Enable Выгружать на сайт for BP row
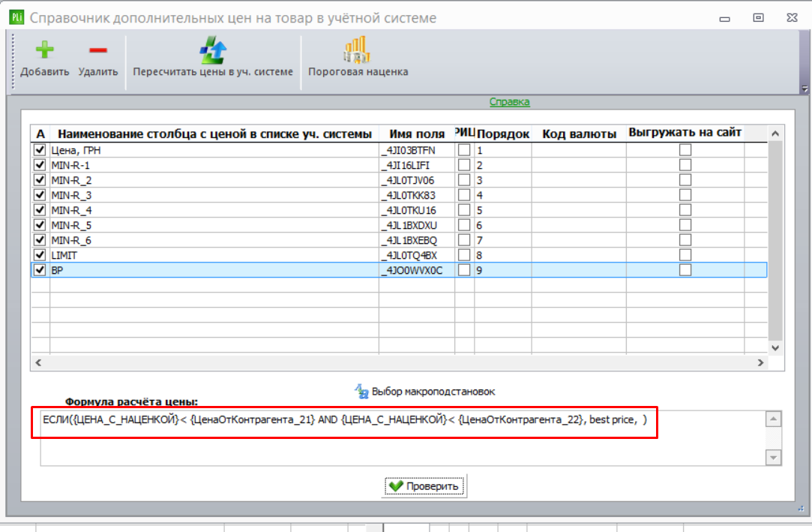The image size is (812, 532). click(x=685, y=270)
